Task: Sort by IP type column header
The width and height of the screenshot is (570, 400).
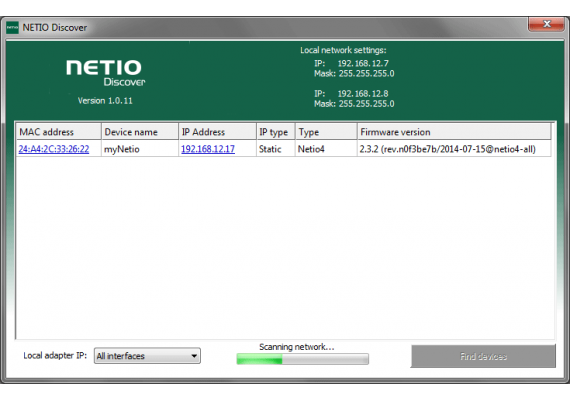Action: (x=276, y=132)
